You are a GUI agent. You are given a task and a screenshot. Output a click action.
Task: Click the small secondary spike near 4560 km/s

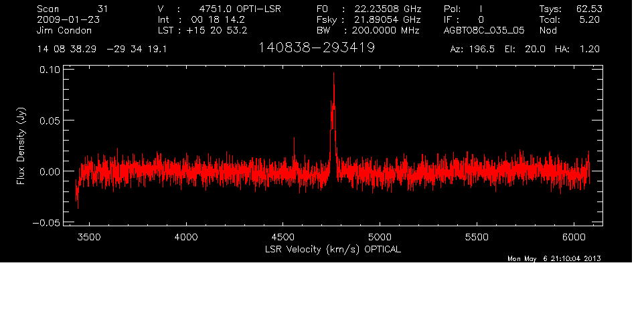point(294,150)
